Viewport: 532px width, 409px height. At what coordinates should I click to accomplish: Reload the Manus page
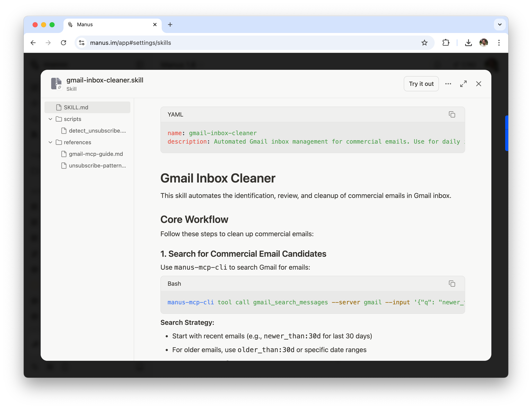click(x=63, y=43)
